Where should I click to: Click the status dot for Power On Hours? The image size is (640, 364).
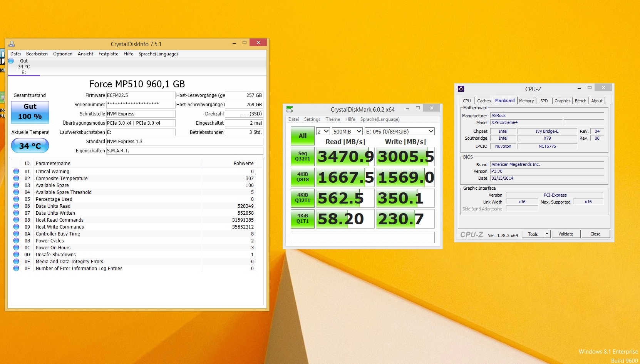[x=16, y=247]
